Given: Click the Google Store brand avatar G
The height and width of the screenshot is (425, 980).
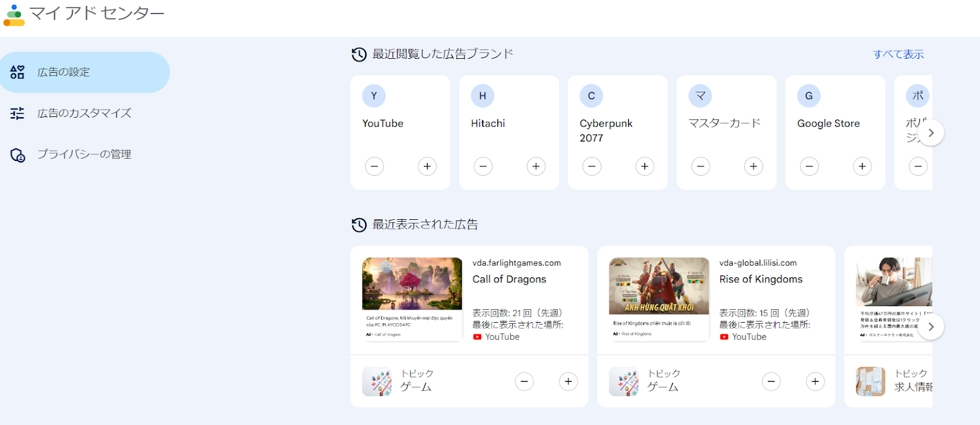Looking at the screenshot, I should point(809,96).
